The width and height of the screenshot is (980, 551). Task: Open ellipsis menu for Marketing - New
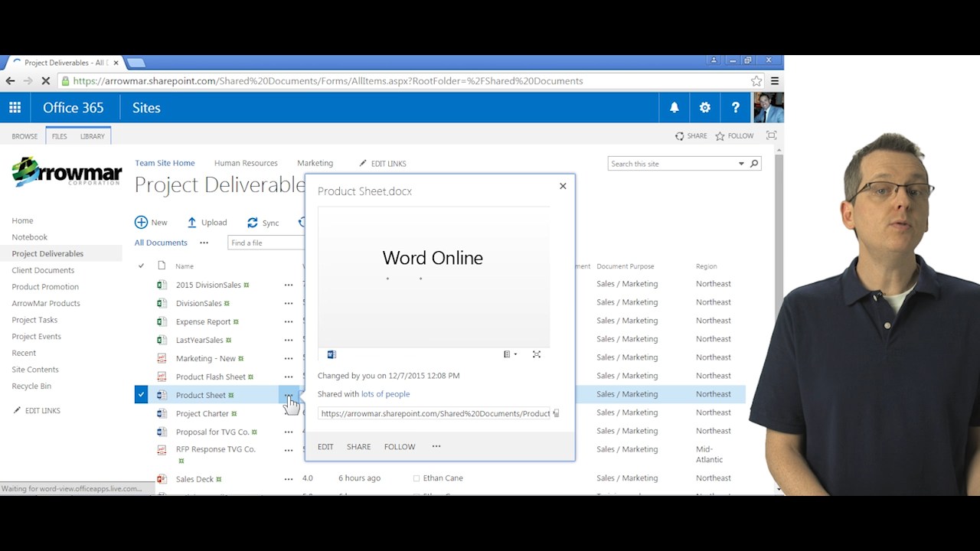[289, 358]
